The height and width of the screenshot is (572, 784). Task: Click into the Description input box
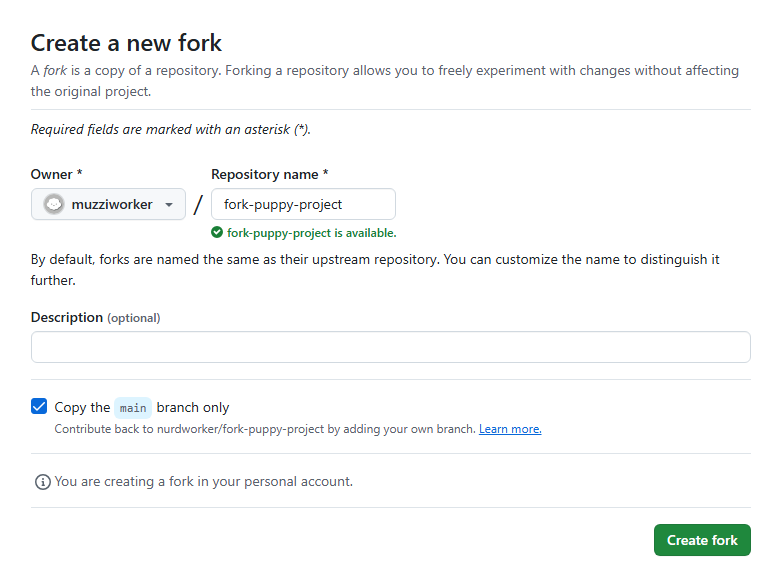(x=390, y=347)
